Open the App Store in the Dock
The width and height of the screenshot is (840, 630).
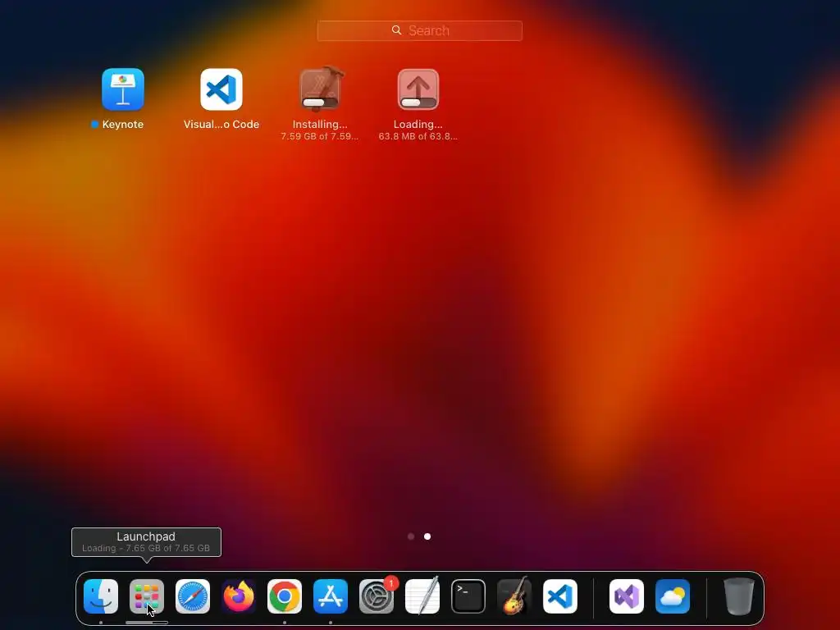pyautogui.click(x=331, y=596)
